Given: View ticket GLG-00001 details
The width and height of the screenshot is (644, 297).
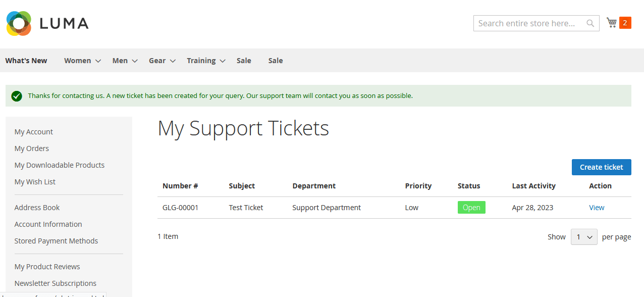Looking at the screenshot, I should click(597, 208).
